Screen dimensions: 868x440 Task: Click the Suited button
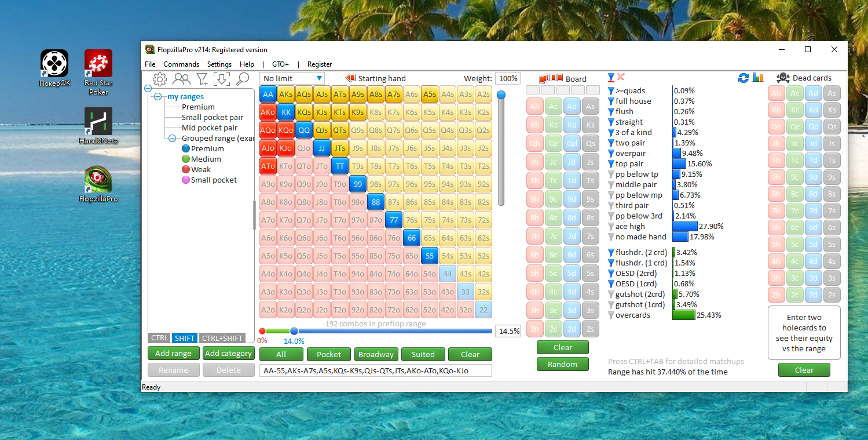[x=423, y=354]
